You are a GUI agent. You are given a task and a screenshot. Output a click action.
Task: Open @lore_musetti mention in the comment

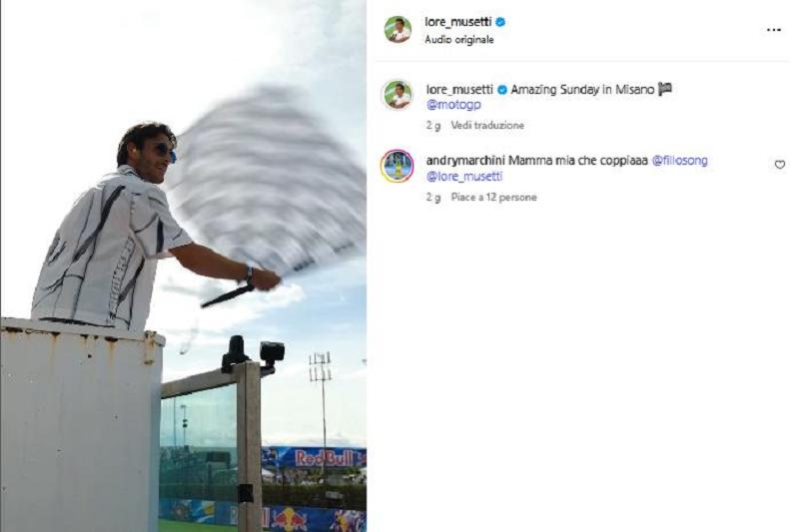[464, 176]
